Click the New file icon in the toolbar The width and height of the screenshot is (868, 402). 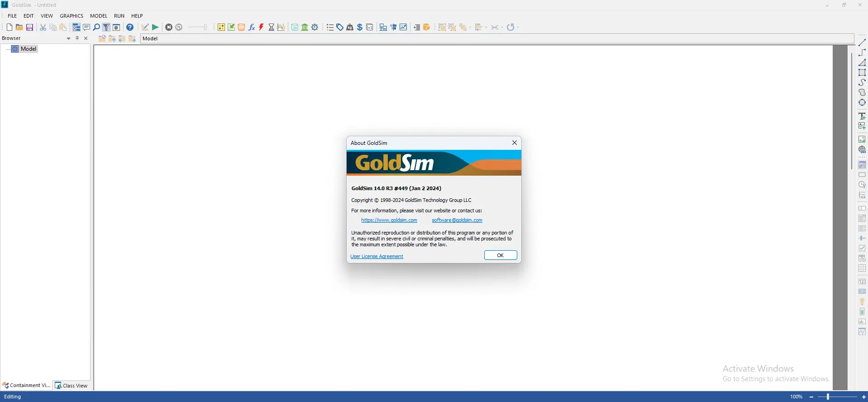point(10,28)
